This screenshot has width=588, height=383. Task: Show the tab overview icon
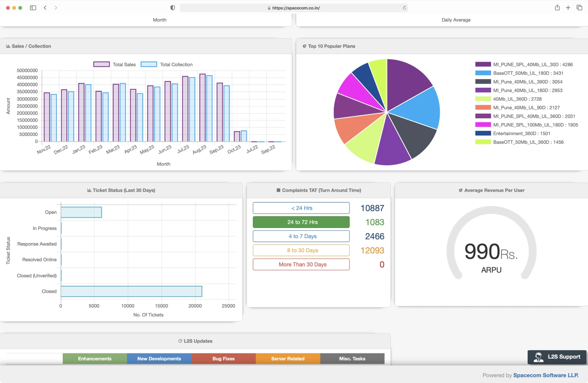[580, 8]
